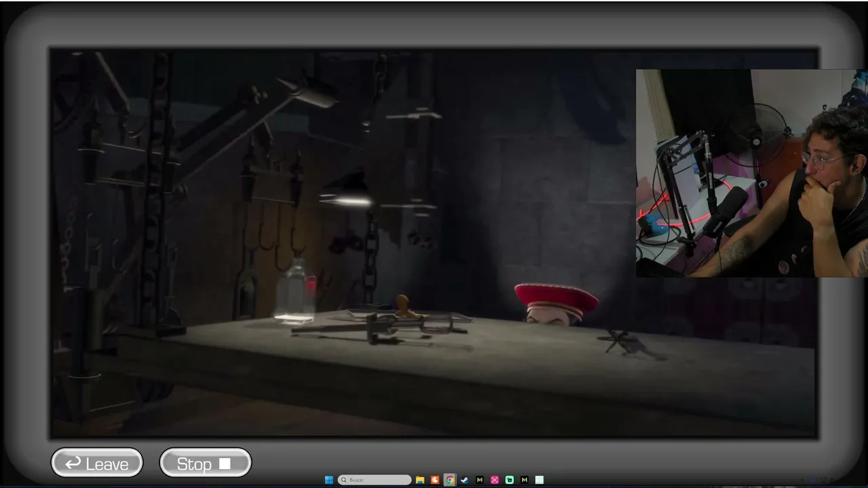The width and height of the screenshot is (868, 488).
Task: Open the orange app icon in taskbar
Action: (x=435, y=480)
